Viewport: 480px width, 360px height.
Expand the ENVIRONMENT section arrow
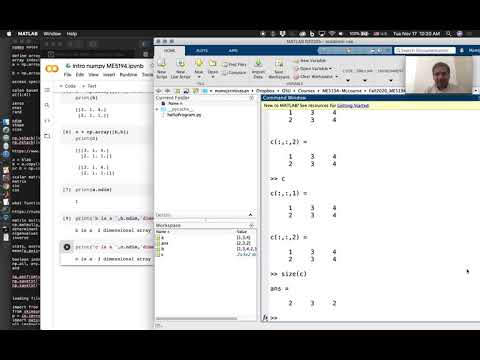(390, 80)
